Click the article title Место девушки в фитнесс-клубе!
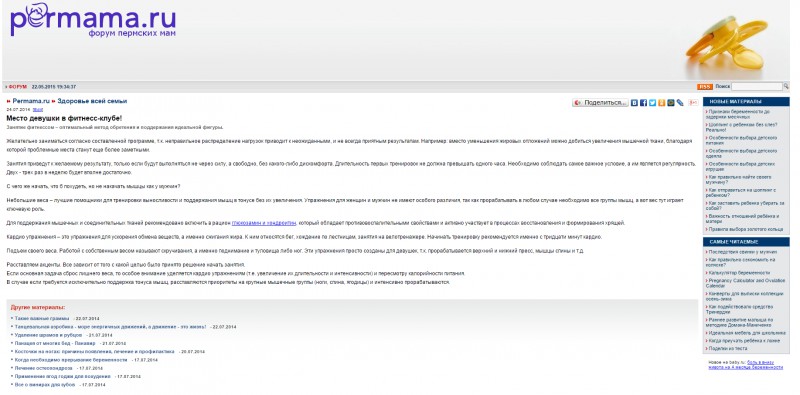Screen dimensions: 800x395 point(64,118)
